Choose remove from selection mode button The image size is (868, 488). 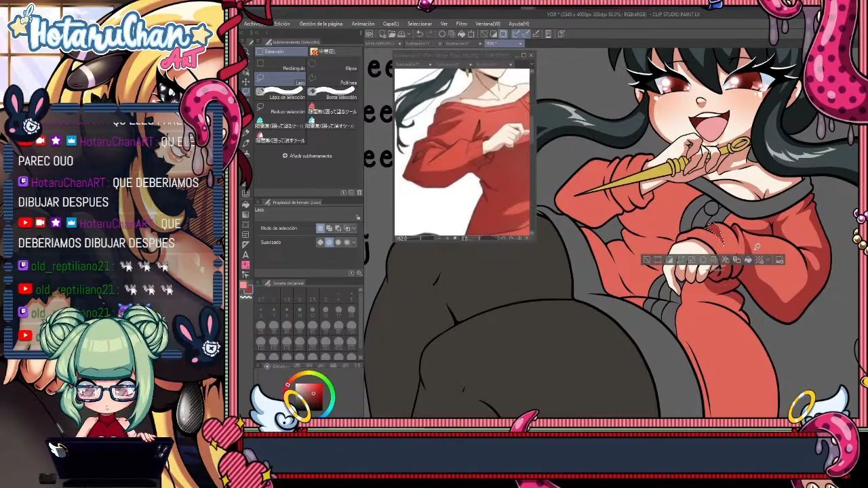click(338, 229)
